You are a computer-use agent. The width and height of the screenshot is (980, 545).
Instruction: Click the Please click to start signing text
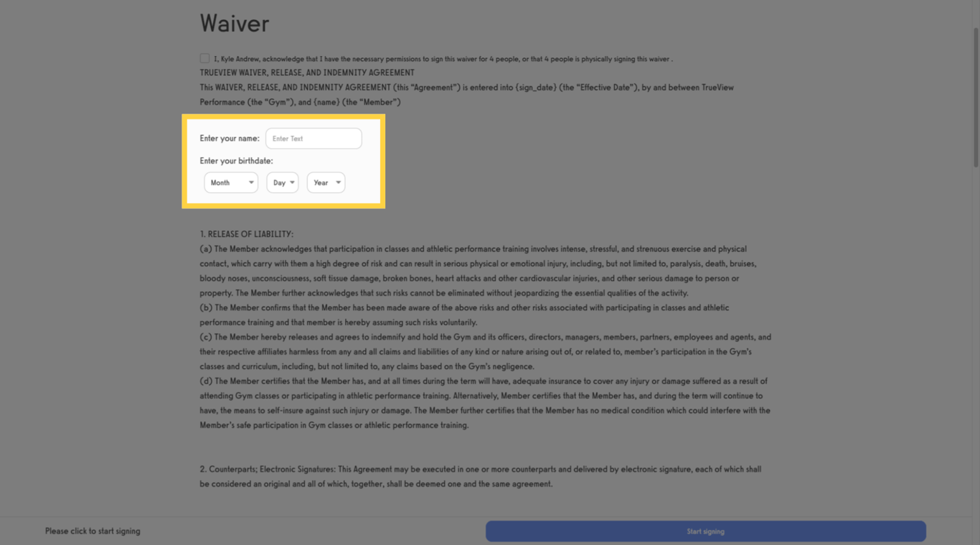[x=93, y=531]
